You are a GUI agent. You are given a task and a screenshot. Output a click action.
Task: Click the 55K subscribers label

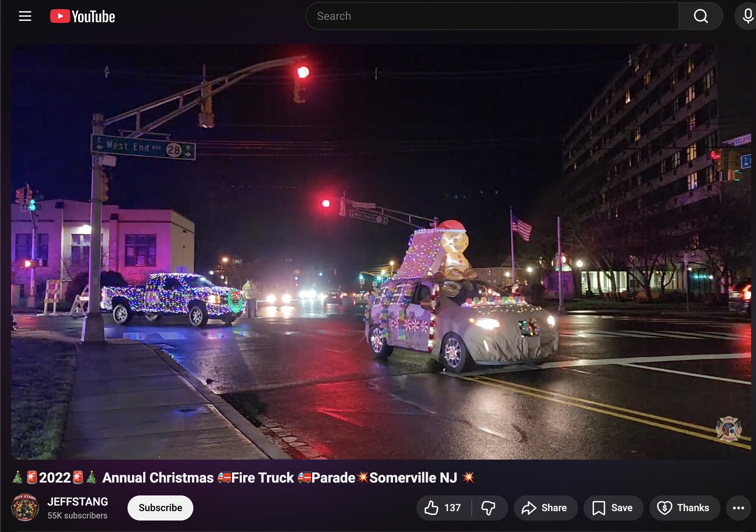tap(77, 516)
